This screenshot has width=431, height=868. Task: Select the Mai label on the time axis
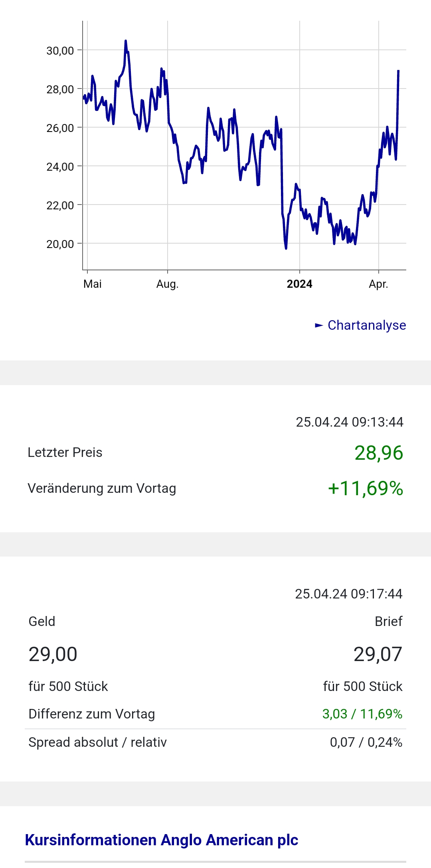(x=93, y=284)
